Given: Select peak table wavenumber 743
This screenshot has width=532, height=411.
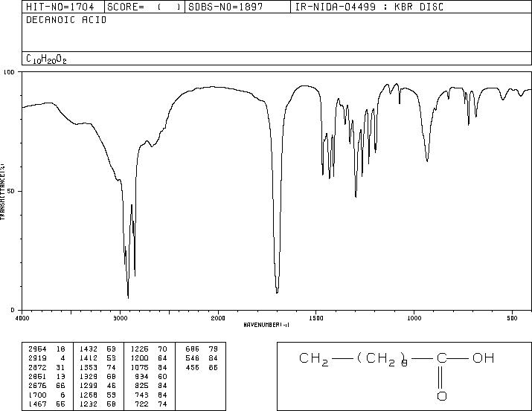Looking at the screenshot, I should (x=141, y=395).
